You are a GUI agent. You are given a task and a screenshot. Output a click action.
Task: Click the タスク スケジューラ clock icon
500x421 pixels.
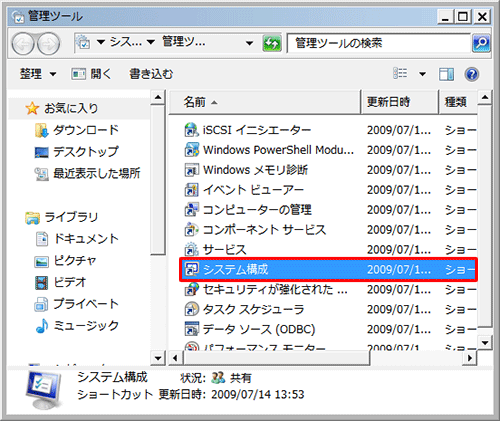(192, 309)
